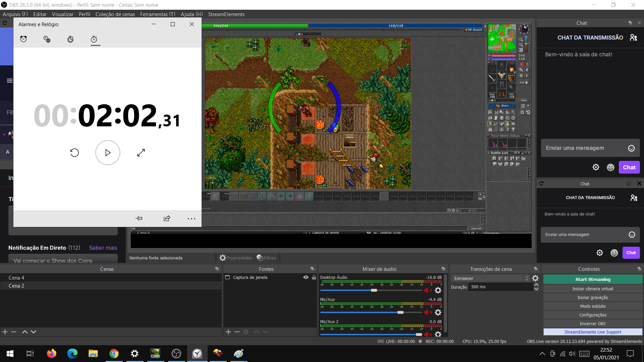
Task: Open the StreamElements menu
Action: point(226,14)
